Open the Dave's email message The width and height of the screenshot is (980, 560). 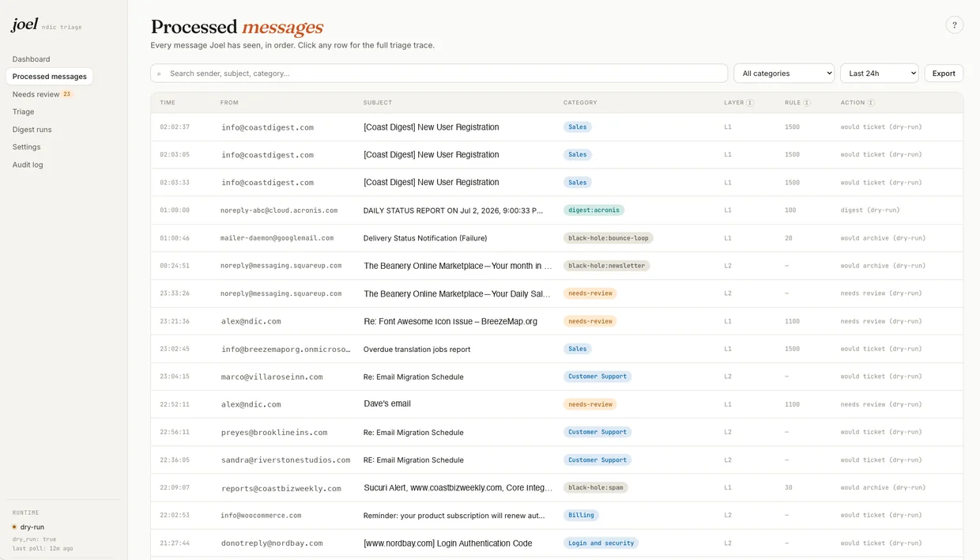coord(387,404)
